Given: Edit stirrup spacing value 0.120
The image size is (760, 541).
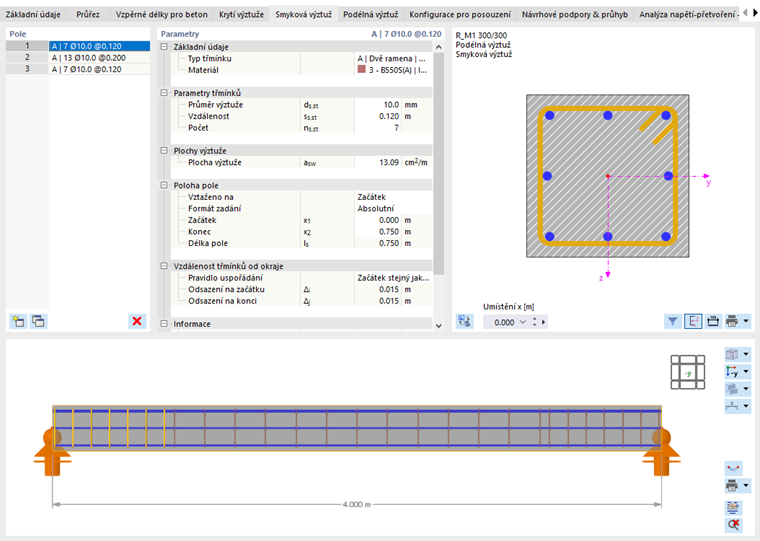Looking at the screenshot, I should point(378,116).
